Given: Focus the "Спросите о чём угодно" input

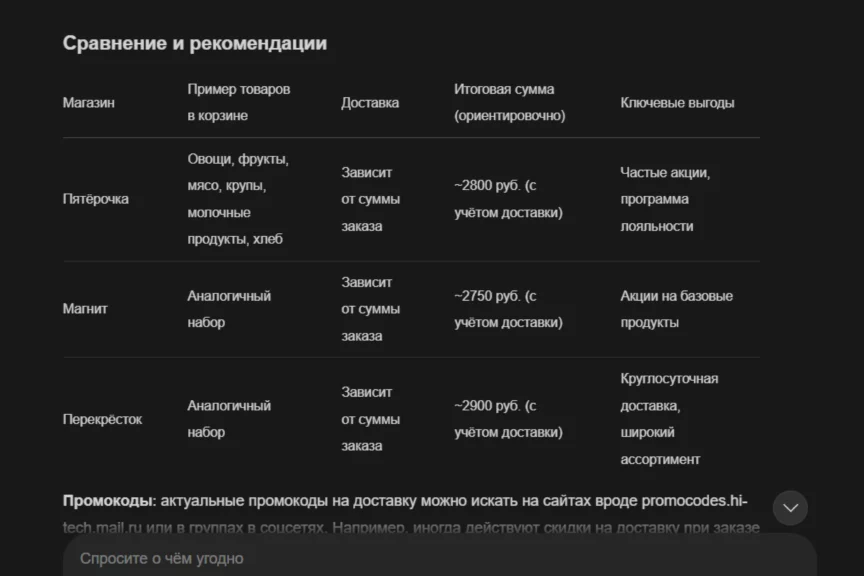Looking at the screenshot, I should (440, 558).
